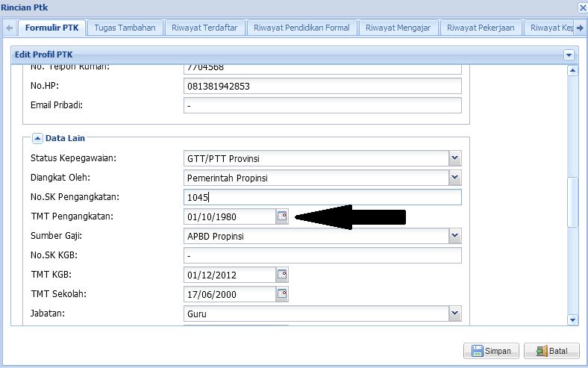Go to the Riwayat Pekerjaan tab
The width and height of the screenshot is (588, 368).
481,28
